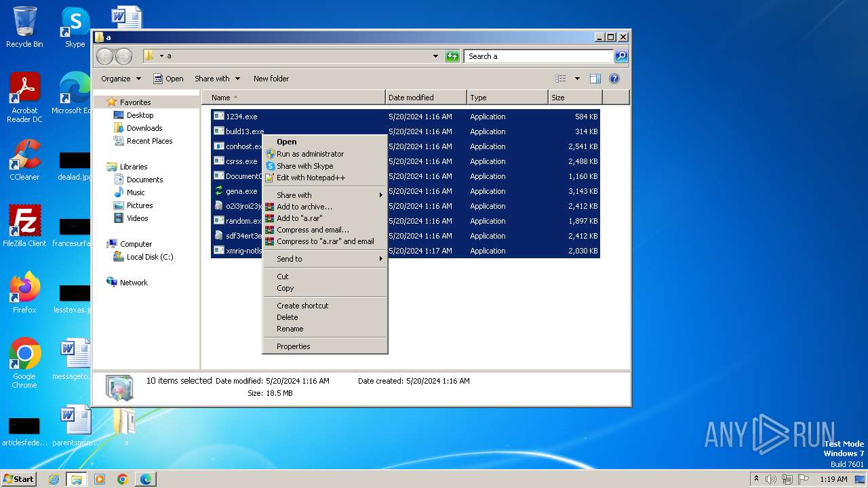Choose Open in the context menu
The height and width of the screenshot is (488, 868).
pyautogui.click(x=325, y=142)
